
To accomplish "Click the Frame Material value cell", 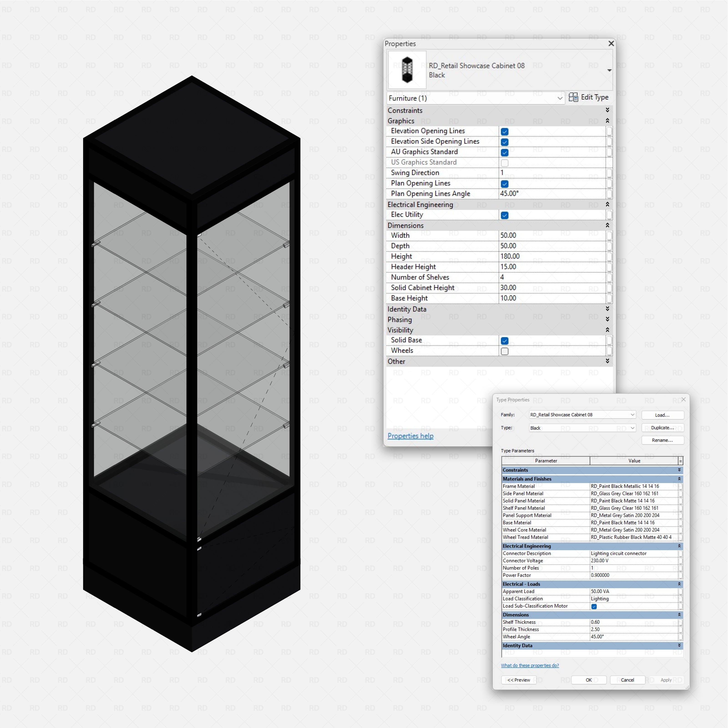I will click(x=634, y=486).
